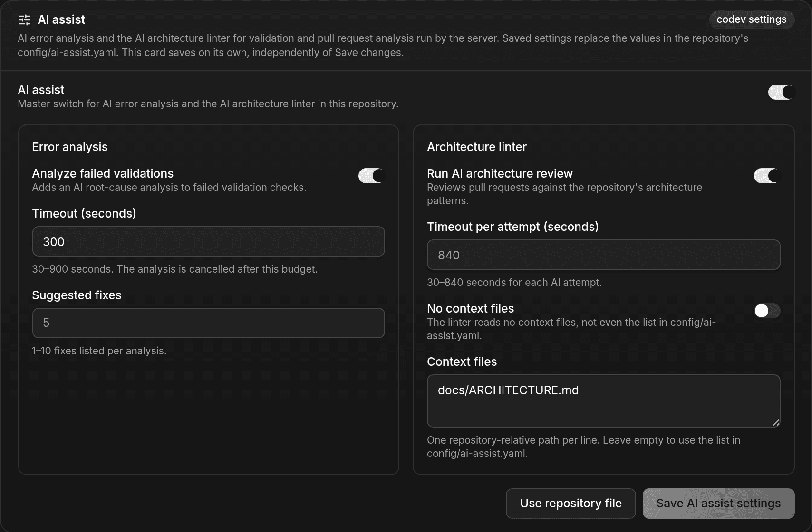Click the 'Adds an AI root-cause analysis' description

click(169, 188)
